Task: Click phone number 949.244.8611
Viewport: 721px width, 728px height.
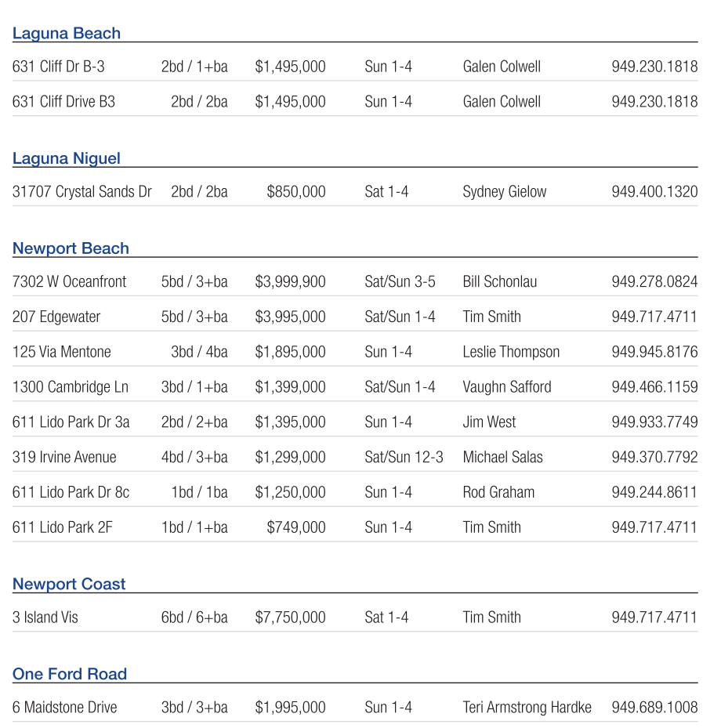Action: tap(654, 492)
